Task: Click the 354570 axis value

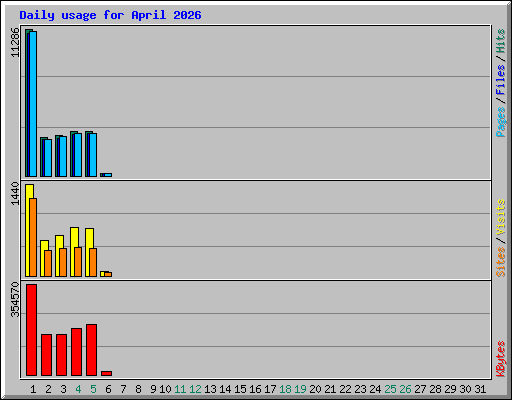Action: click(15, 299)
